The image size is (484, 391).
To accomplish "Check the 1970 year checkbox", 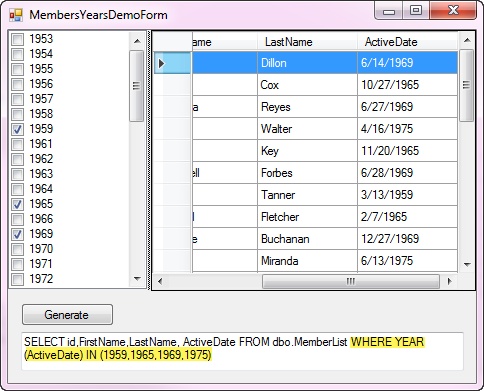I will click(x=18, y=249).
